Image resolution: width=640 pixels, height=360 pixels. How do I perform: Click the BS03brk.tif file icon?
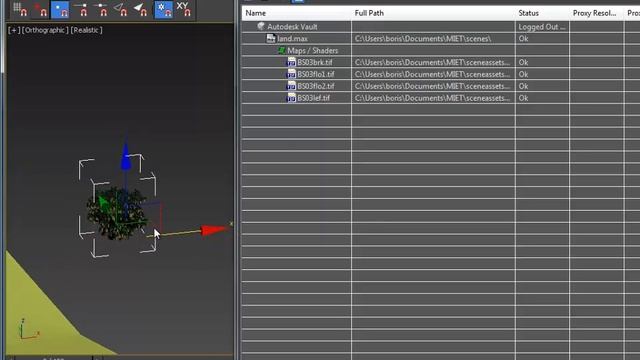tap(291, 62)
